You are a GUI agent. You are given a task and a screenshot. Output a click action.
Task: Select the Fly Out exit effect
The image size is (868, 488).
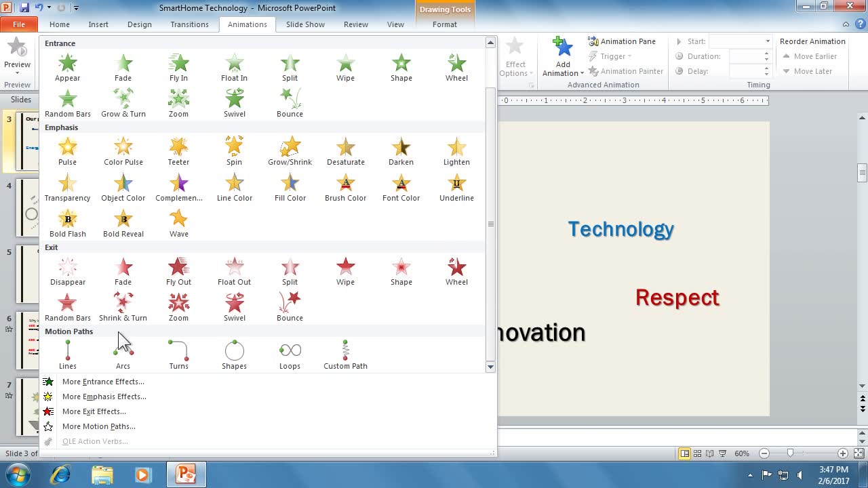[x=178, y=271]
